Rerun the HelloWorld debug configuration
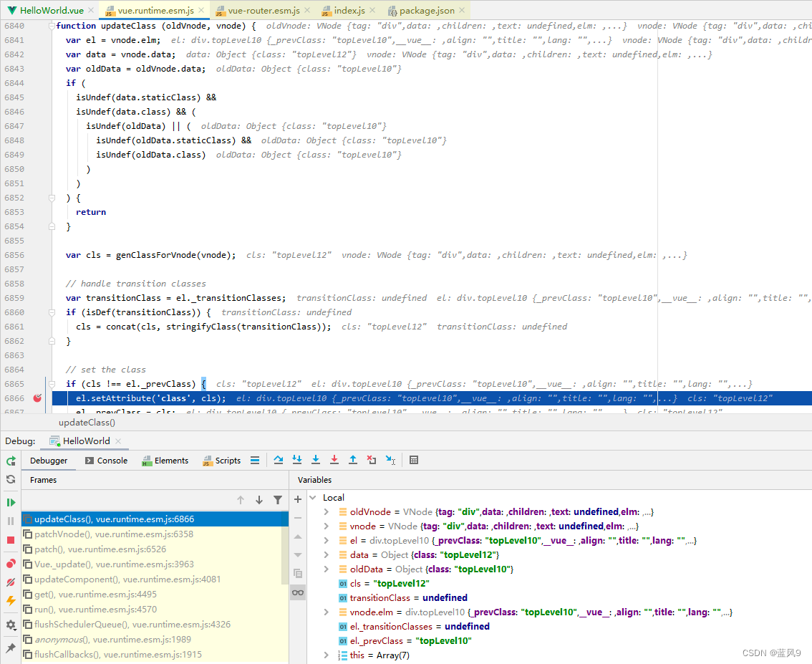The height and width of the screenshot is (664, 812). (10, 461)
